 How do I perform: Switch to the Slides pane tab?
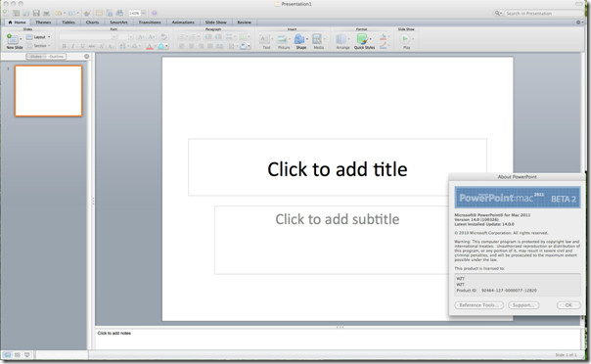(36, 57)
